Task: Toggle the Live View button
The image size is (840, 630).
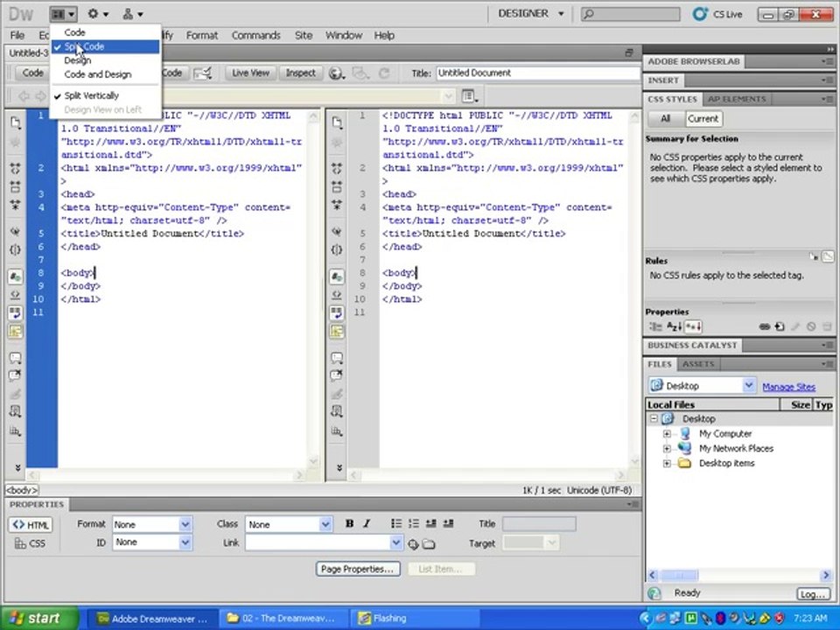Action: (x=250, y=73)
